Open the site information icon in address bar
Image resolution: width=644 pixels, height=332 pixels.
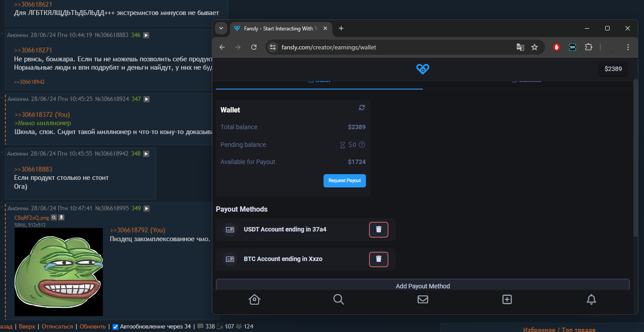click(x=273, y=47)
